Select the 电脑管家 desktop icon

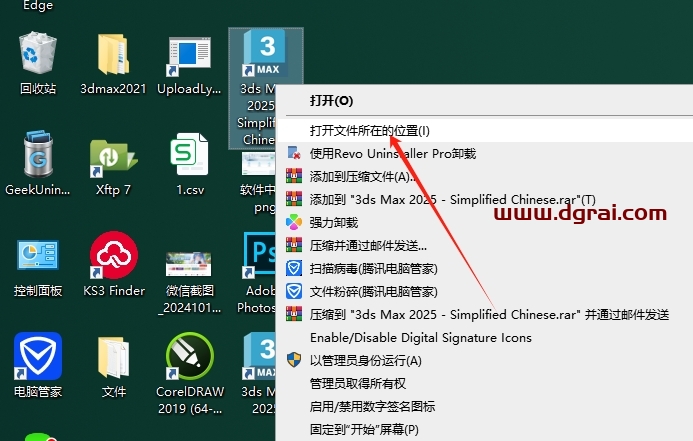click(38, 366)
